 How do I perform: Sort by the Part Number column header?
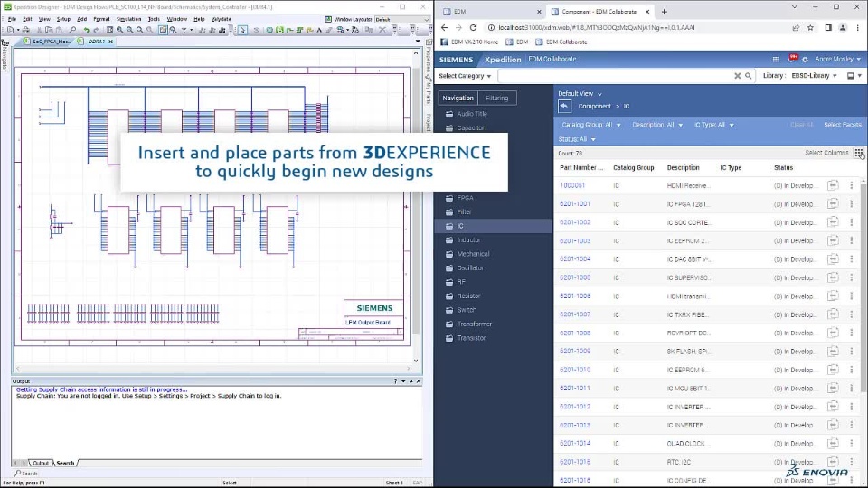581,168
